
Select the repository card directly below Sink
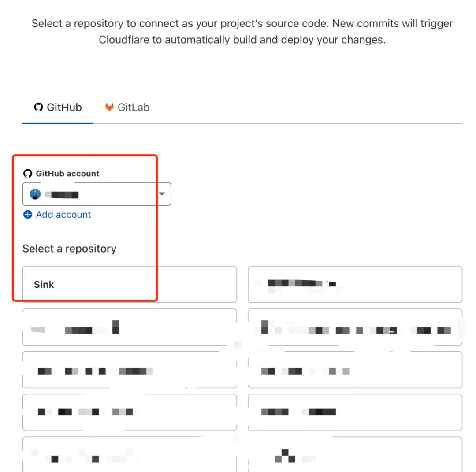pos(130,327)
